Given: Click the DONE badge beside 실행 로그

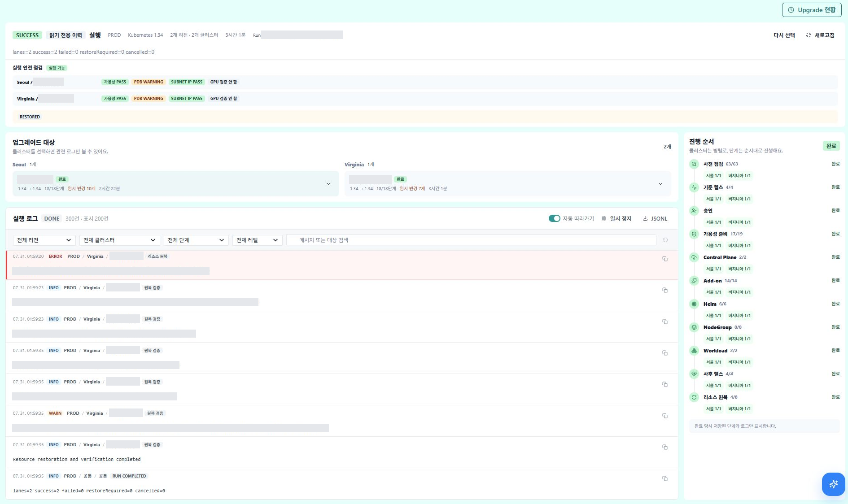Looking at the screenshot, I should [52, 219].
